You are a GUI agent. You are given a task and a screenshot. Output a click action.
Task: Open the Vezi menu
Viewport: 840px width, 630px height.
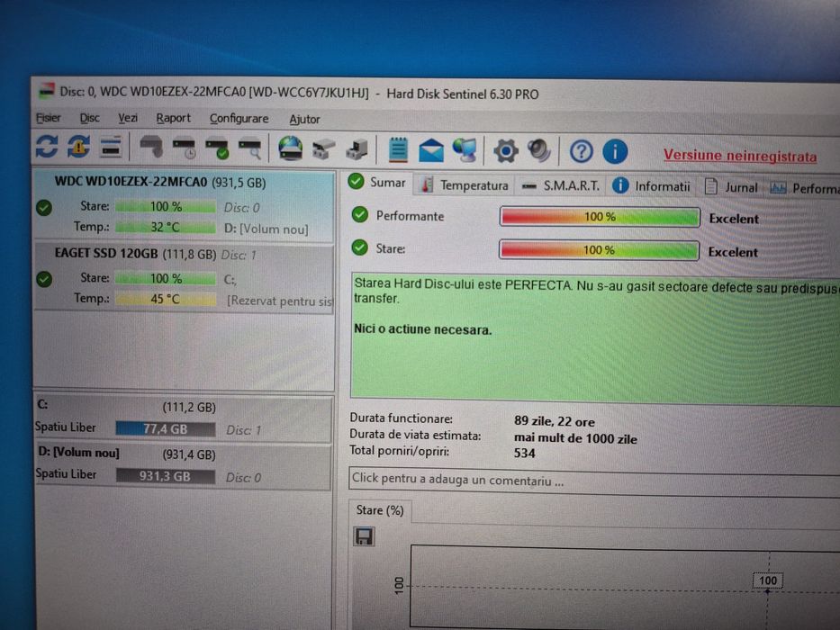point(128,118)
